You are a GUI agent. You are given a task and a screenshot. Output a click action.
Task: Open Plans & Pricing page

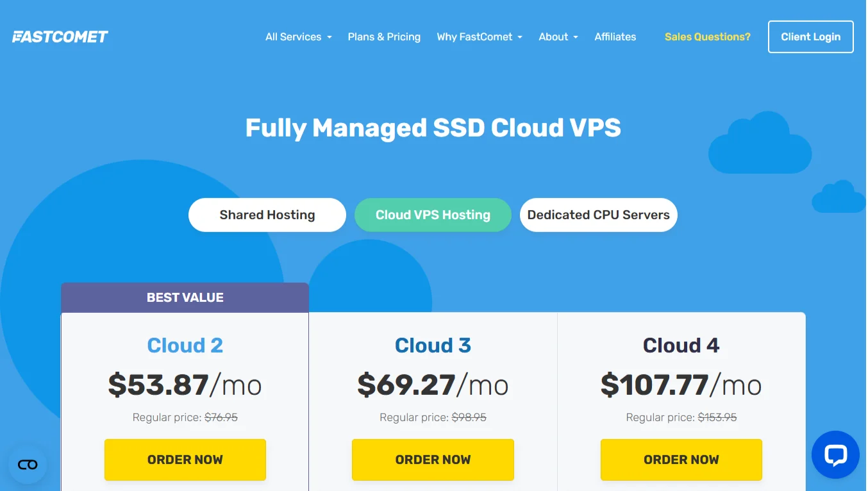(x=384, y=37)
